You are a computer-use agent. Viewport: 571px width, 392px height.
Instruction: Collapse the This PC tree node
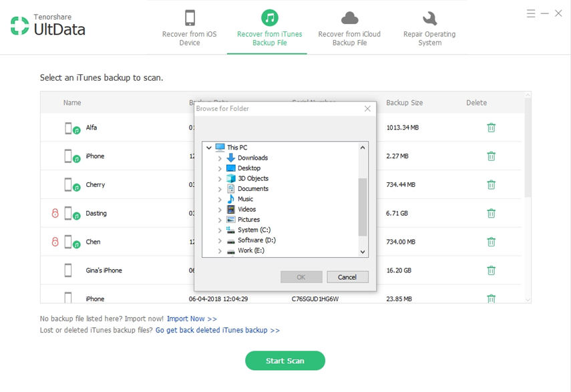coord(209,148)
